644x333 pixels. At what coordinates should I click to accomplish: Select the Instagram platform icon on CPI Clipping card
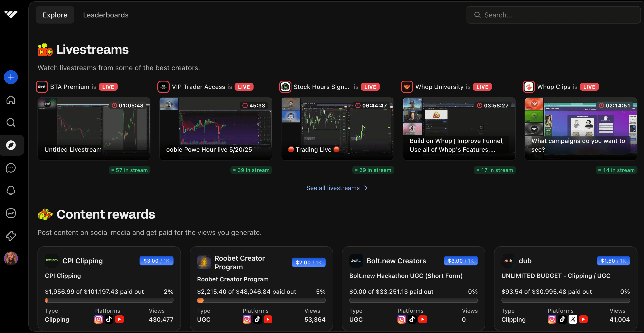coord(99,319)
